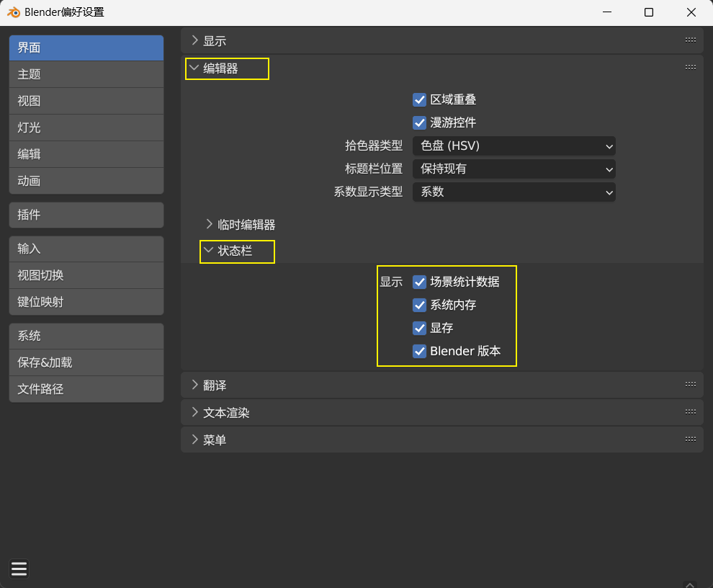
Task: Minimize the preferences window
Action: pyautogui.click(x=607, y=12)
